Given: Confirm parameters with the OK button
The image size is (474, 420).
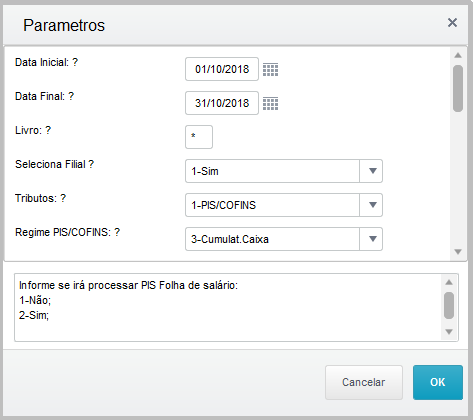Looking at the screenshot, I should click(438, 382).
